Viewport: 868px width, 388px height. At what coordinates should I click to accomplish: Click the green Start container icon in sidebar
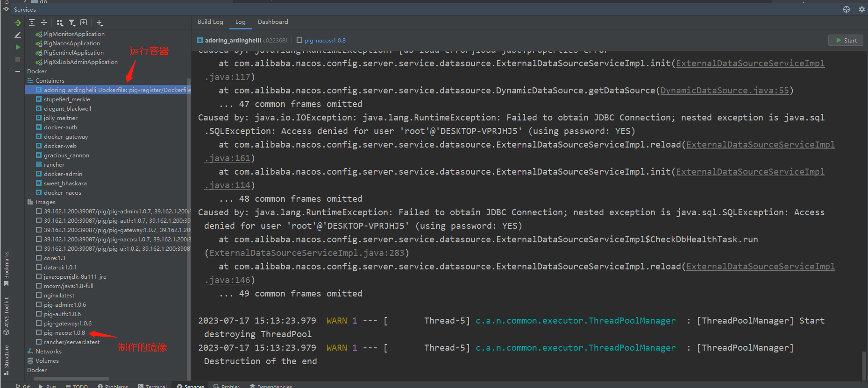coord(18,47)
